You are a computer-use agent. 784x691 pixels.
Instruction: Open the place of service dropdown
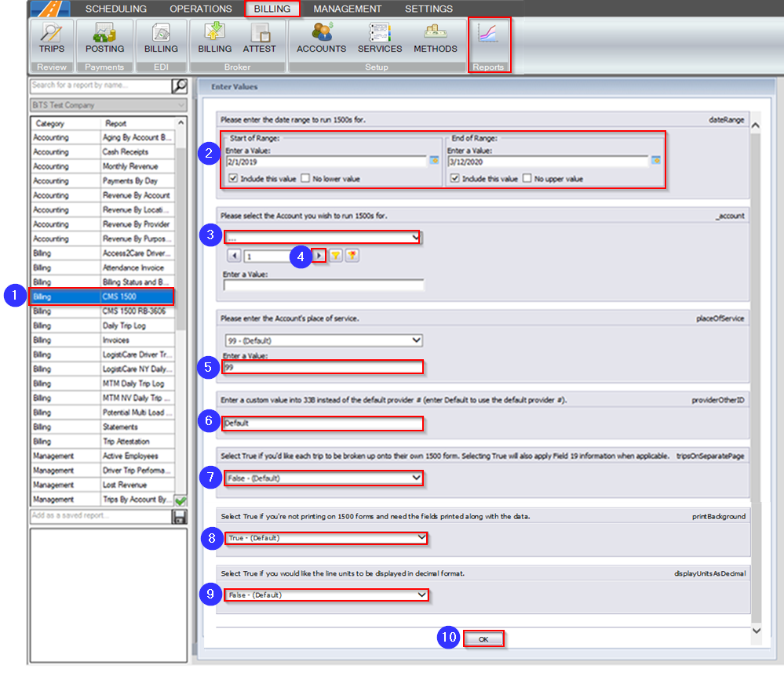click(323, 340)
